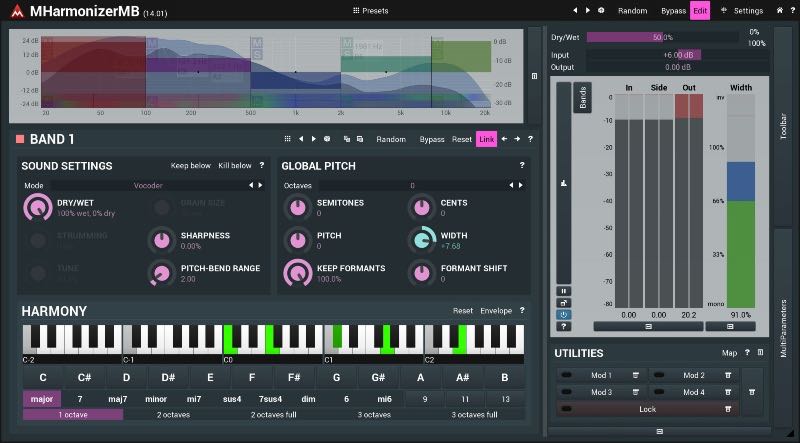Image resolution: width=800 pixels, height=443 pixels.
Task: Open the Envelope option in Harmony
Action: tap(495, 311)
